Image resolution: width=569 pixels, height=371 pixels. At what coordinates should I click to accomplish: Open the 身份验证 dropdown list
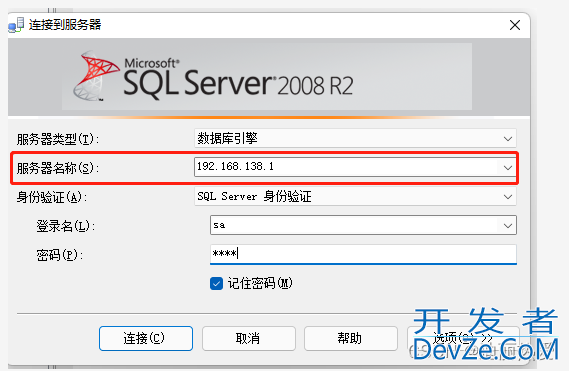coord(355,196)
